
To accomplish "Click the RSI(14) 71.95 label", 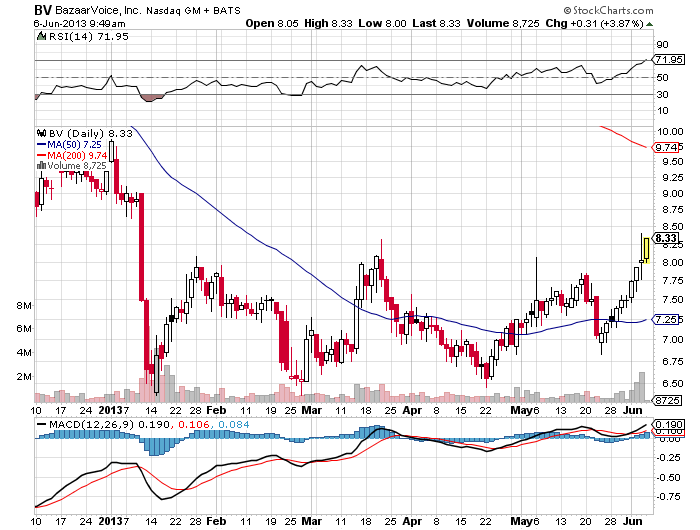I will coord(88,36).
